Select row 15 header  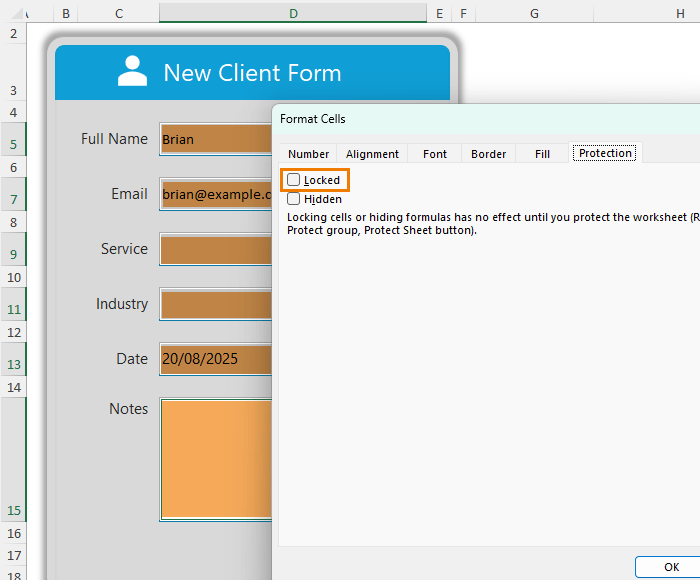click(13, 459)
